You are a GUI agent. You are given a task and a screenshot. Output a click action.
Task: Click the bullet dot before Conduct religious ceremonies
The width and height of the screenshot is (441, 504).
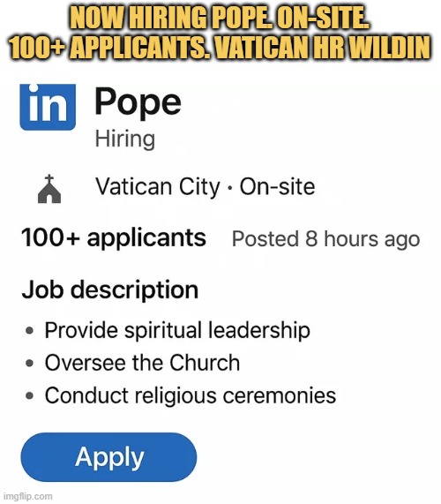[x=30, y=395]
